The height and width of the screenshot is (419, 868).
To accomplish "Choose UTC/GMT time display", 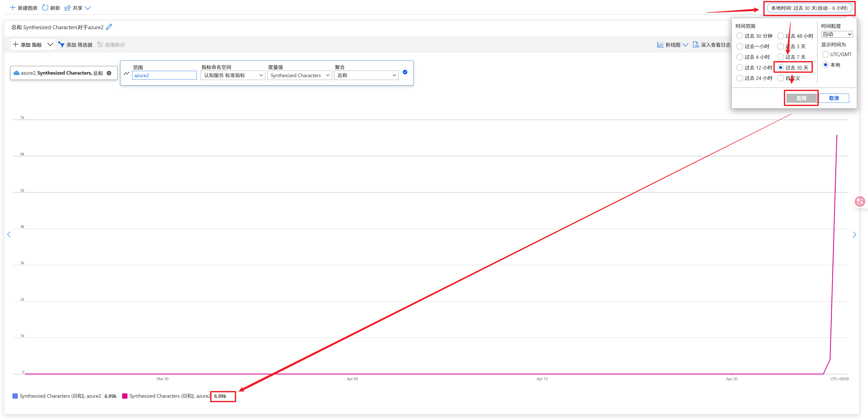I will pos(826,54).
